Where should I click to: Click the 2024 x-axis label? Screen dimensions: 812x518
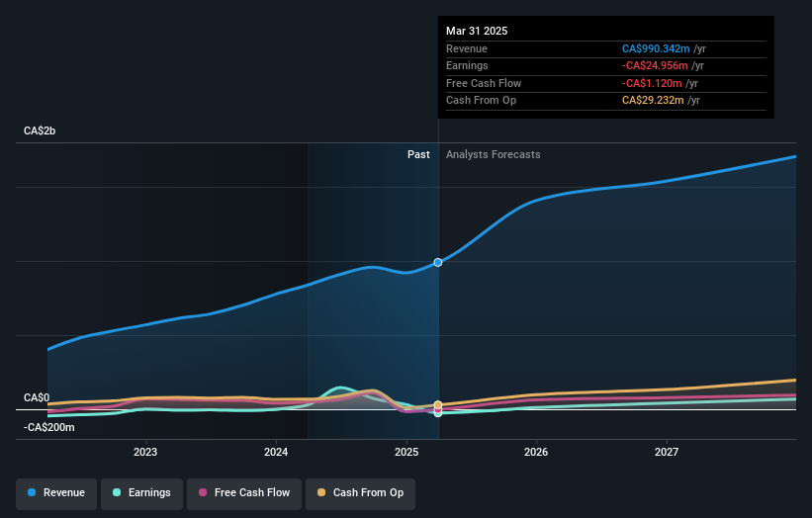coord(276,453)
